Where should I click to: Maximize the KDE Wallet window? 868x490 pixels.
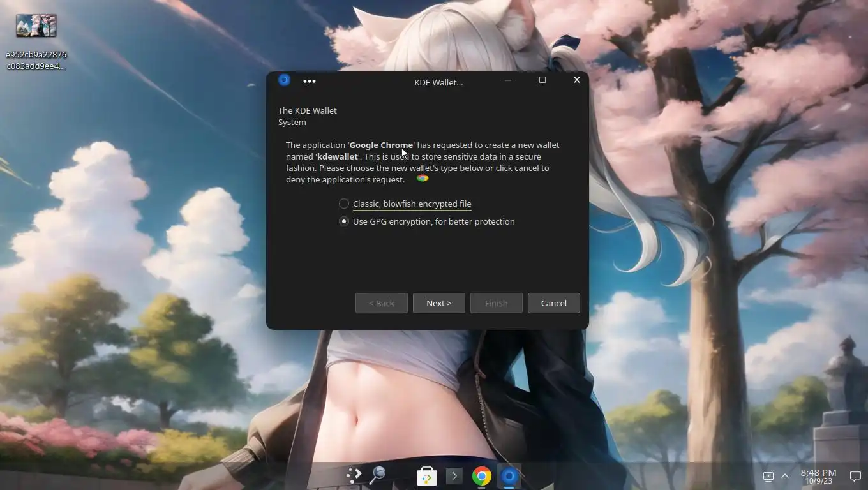(542, 80)
